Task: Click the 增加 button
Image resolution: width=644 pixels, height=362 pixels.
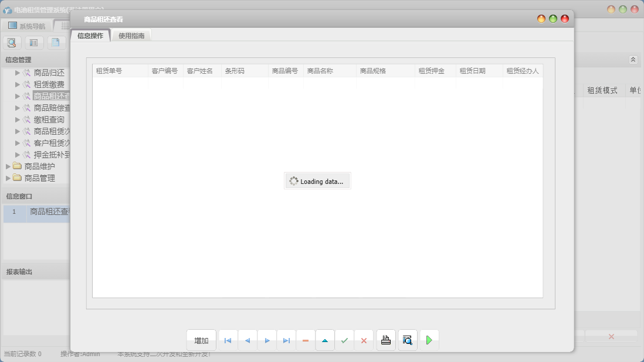Action: coord(201,340)
